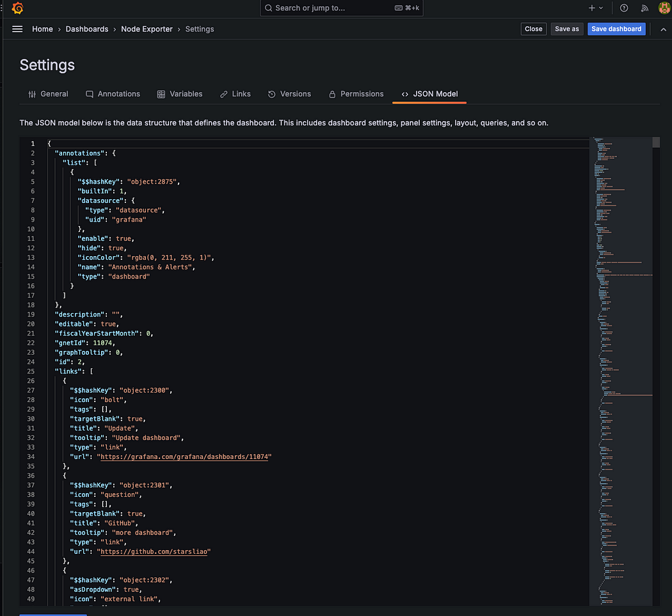Viewport: 672px width, 616px height.
Task: Click the Permissions tab lock icon
Action: 332,94
